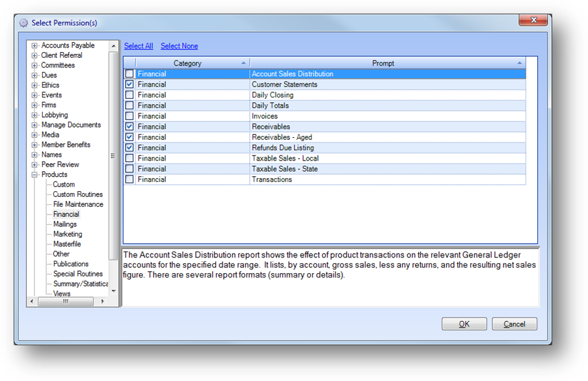Screen dimensions: 588x381
Task: Select the Transactions prompt cell
Action: [388, 179]
